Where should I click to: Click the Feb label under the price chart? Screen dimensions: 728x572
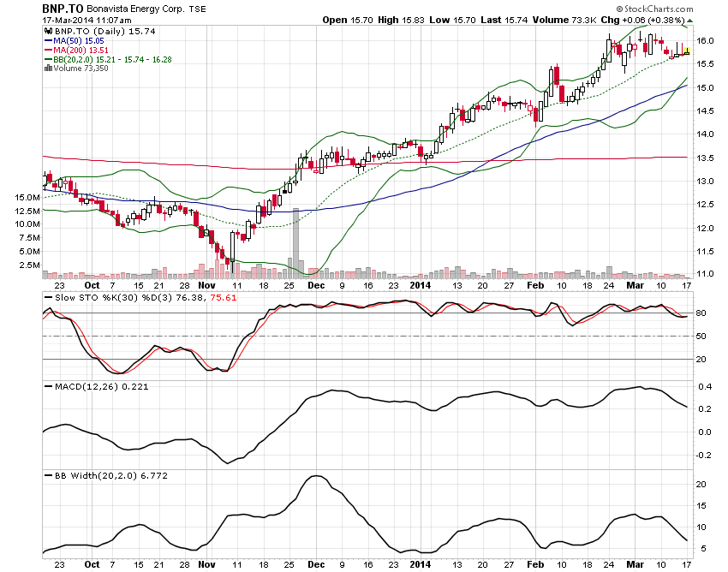pyautogui.click(x=535, y=285)
